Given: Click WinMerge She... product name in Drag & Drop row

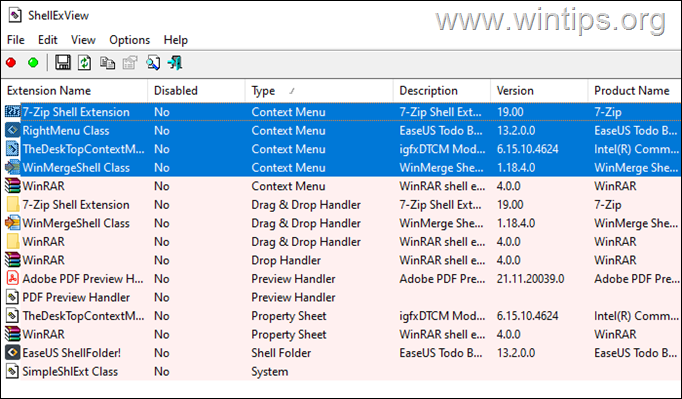Looking at the screenshot, I should [636, 223].
